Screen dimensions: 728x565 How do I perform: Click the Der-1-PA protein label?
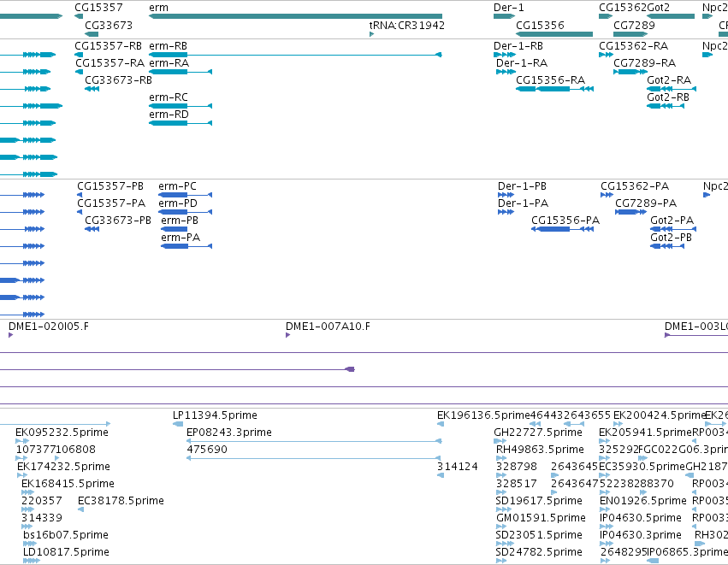tap(523, 203)
